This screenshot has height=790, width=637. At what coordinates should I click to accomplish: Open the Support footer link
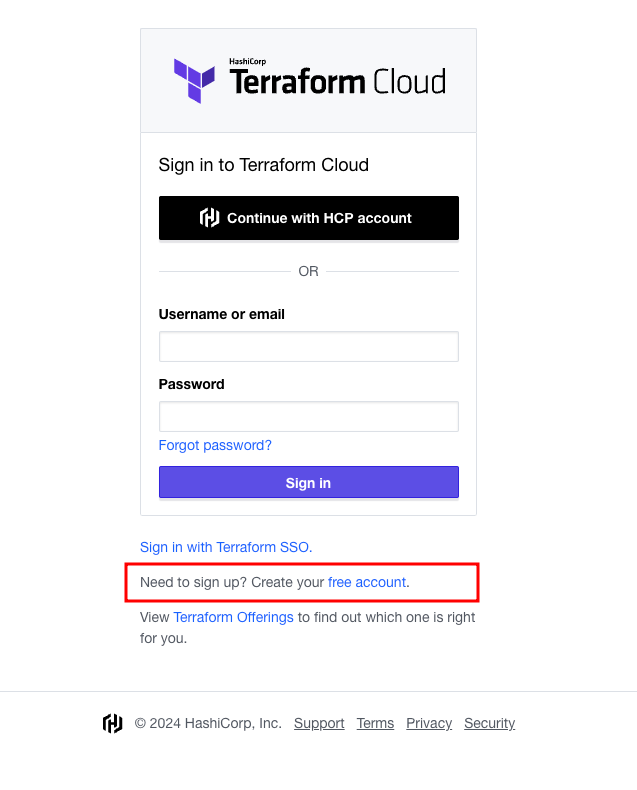tap(319, 723)
